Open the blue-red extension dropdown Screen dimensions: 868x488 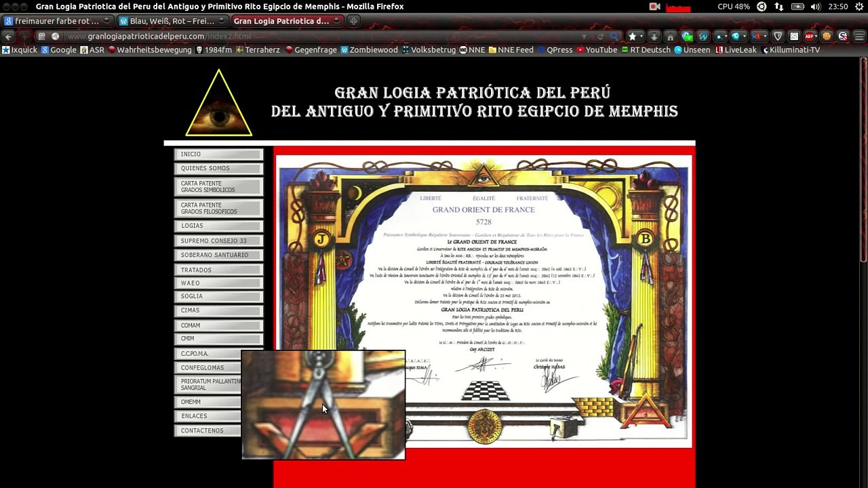point(764,37)
